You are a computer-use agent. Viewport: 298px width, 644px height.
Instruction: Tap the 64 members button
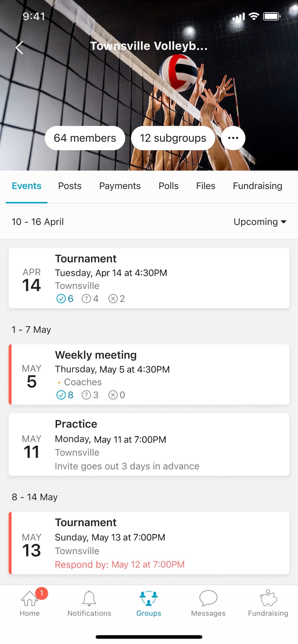tap(85, 138)
